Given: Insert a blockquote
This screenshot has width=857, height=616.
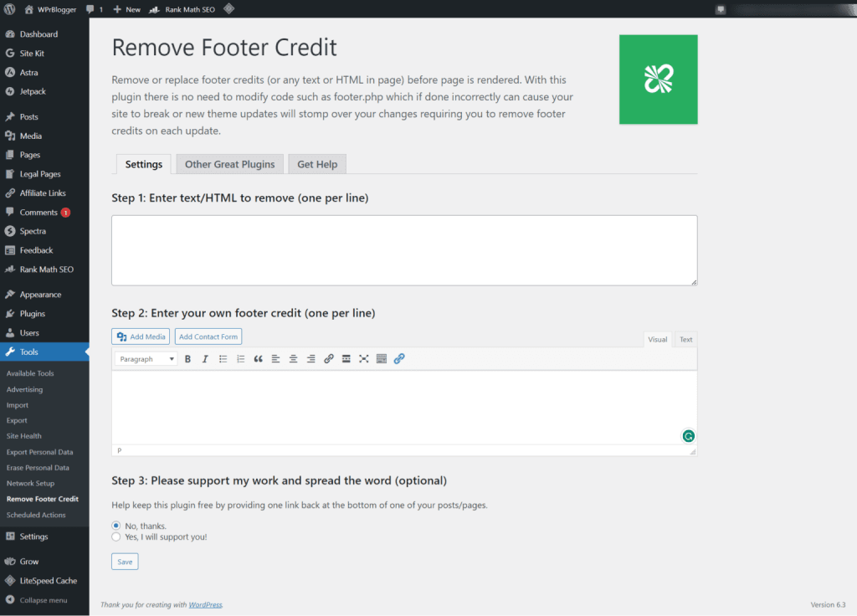Looking at the screenshot, I should [258, 359].
